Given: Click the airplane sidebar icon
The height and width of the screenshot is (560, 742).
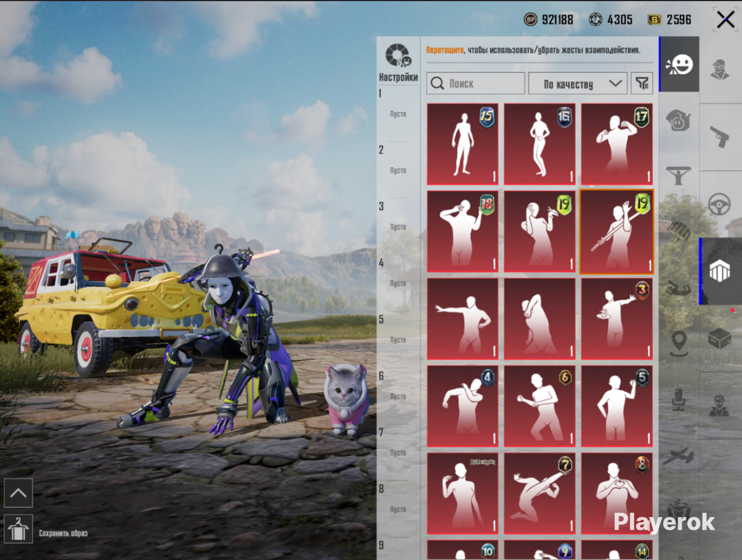Looking at the screenshot, I should 679,456.
